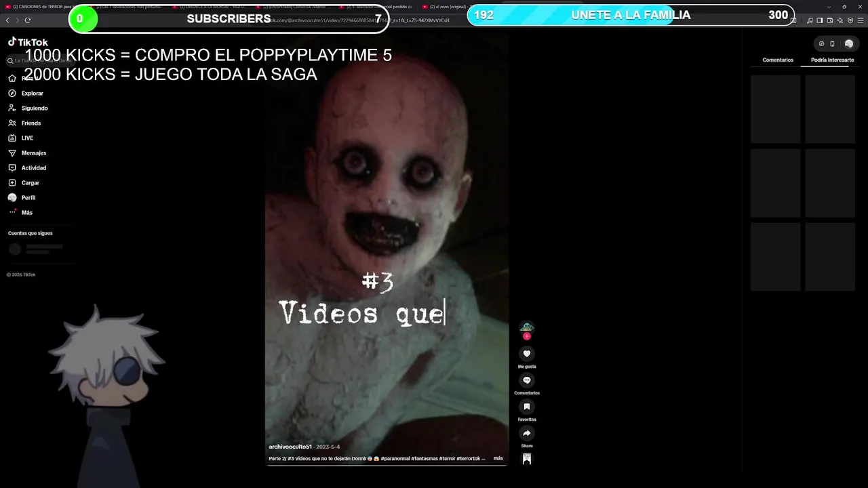This screenshot has height=488, width=868.
Task: Toggle the browser sidebar panel icon
Action: [820, 20]
